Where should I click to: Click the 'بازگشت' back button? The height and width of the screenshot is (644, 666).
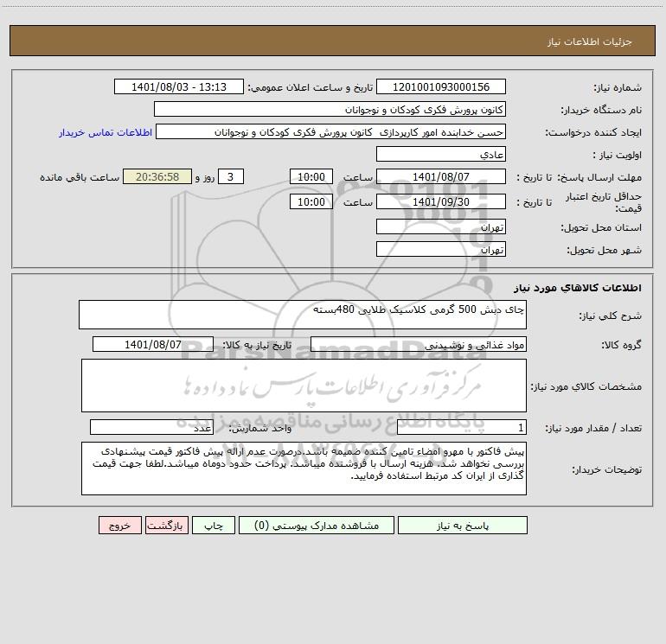[x=166, y=525]
